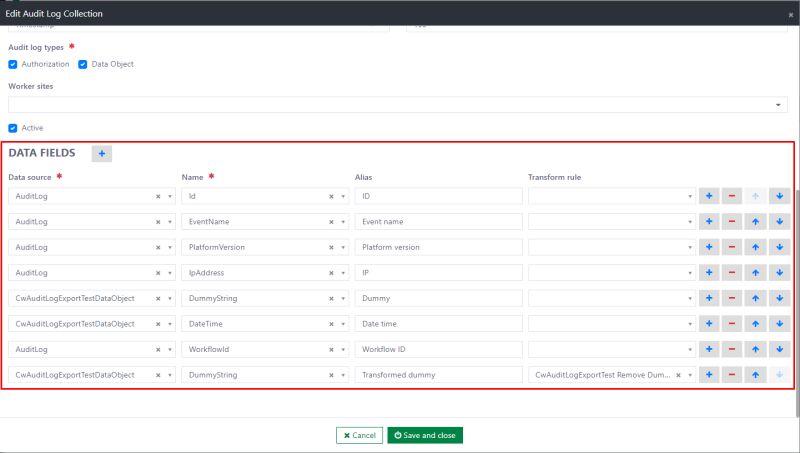This screenshot has height=453, width=800.
Task: Add row after the EventName field
Action: pos(709,221)
